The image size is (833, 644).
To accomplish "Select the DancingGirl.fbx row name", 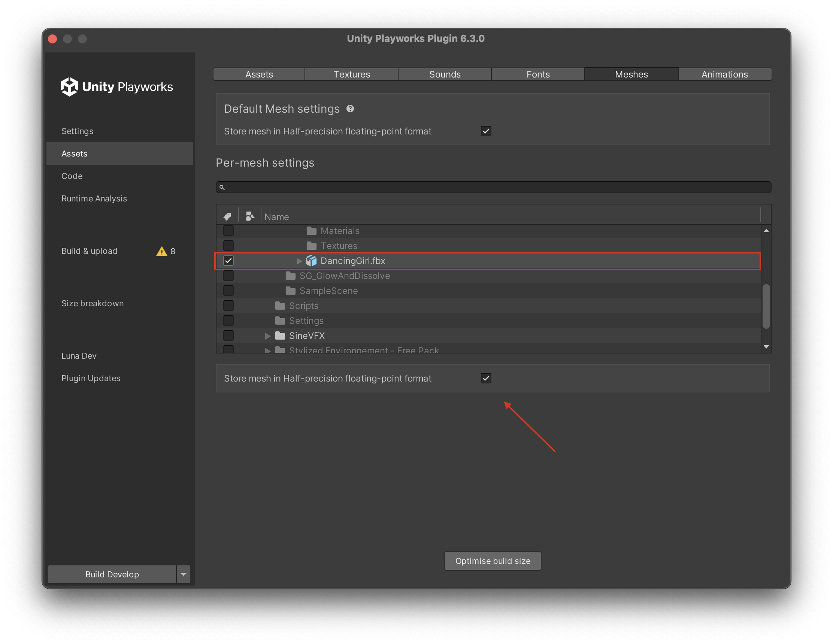I will tap(353, 261).
